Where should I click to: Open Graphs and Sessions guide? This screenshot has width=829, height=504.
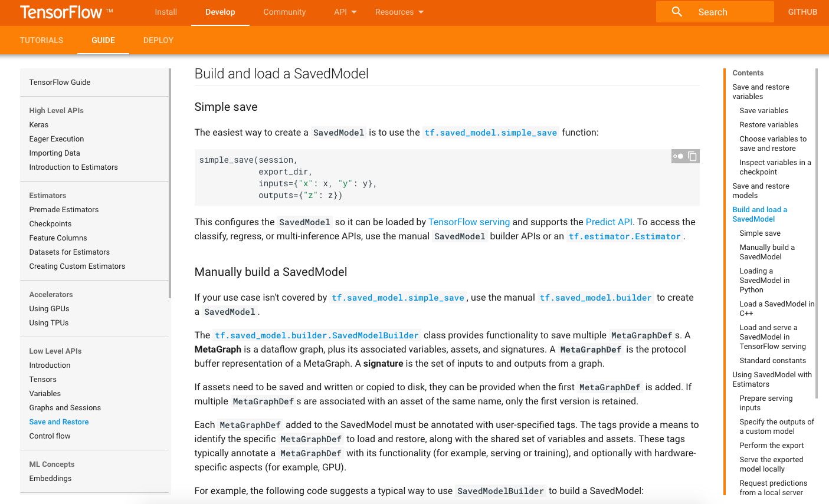(x=65, y=408)
